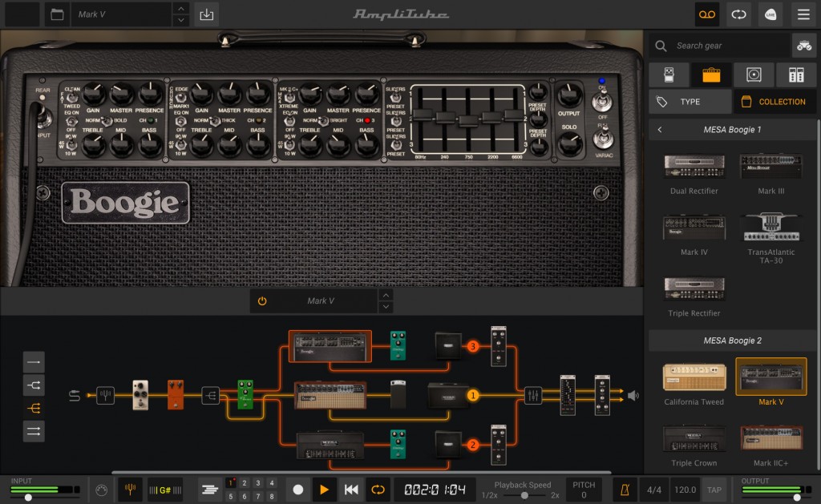Start recording with the record button

[298, 490]
